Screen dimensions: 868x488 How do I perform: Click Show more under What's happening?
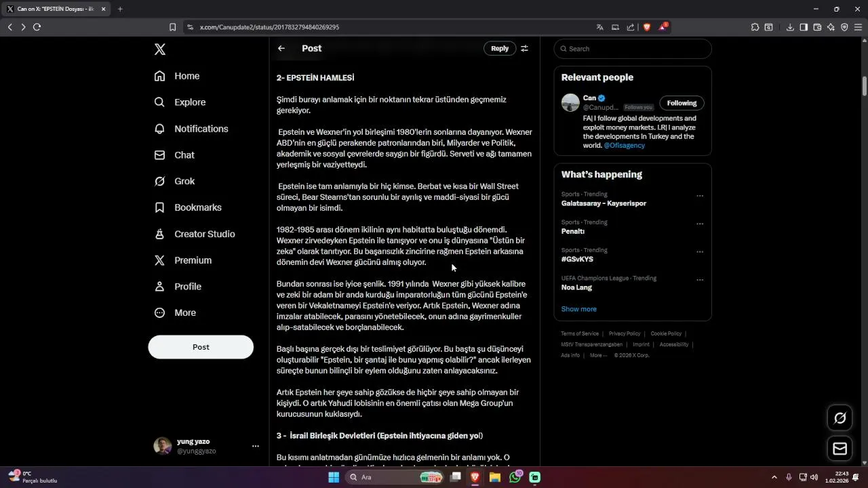tap(579, 309)
